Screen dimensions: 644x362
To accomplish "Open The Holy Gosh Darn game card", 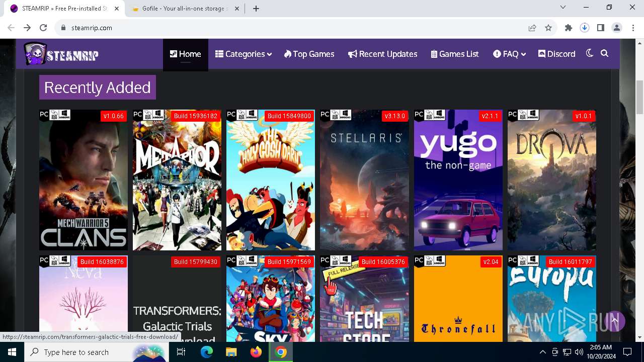I will 271,179.
